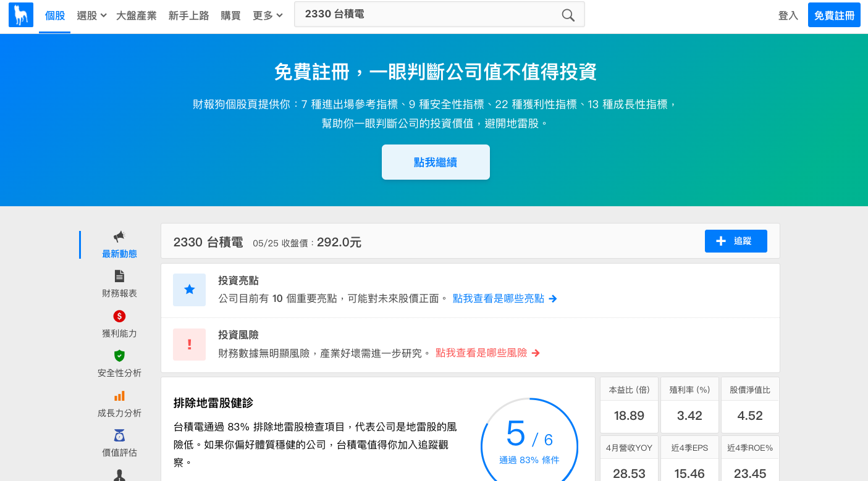Click the 股價淨值比 4.52 card
This screenshot has height=481, width=868.
(x=750, y=405)
